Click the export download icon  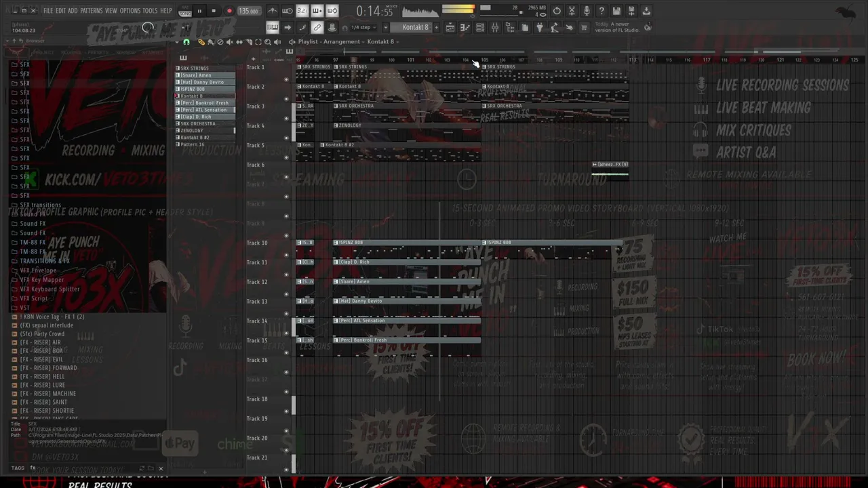point(646,11)
